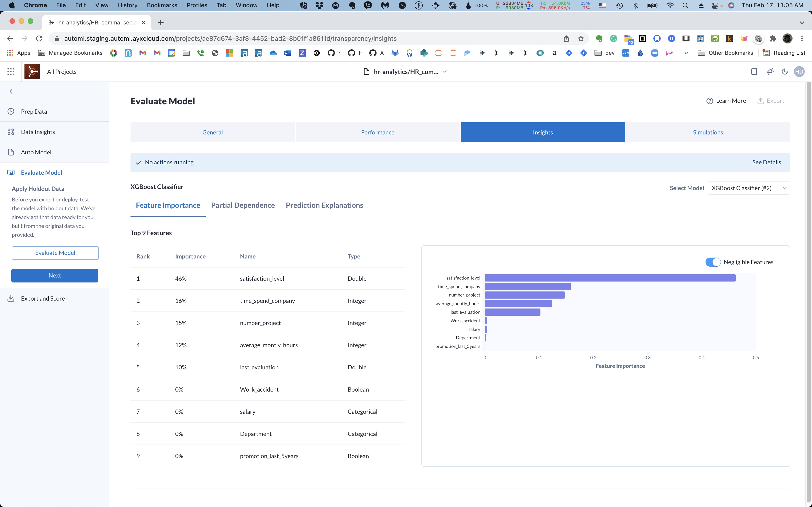Screen dimensions: 812x507
Task: Enable dark mode with the moon icon
Action: [x=785, y=71]
